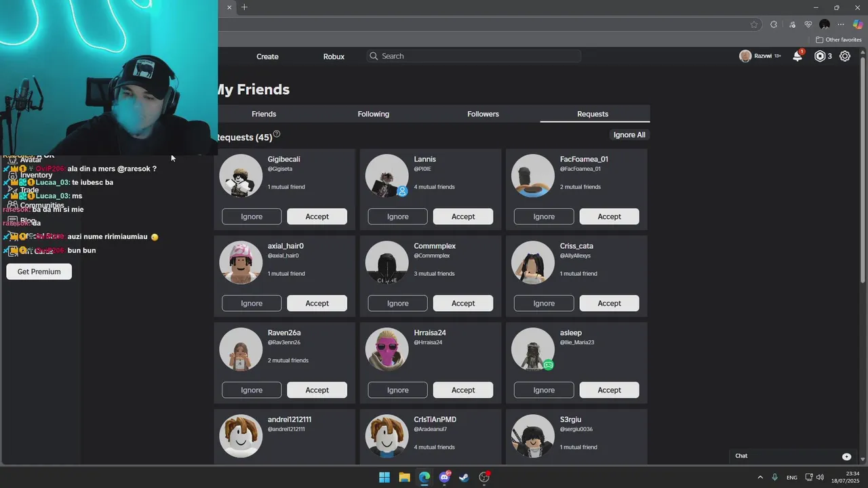
Task: Click the Raven26a username
Action: click(x=284, y=333)
